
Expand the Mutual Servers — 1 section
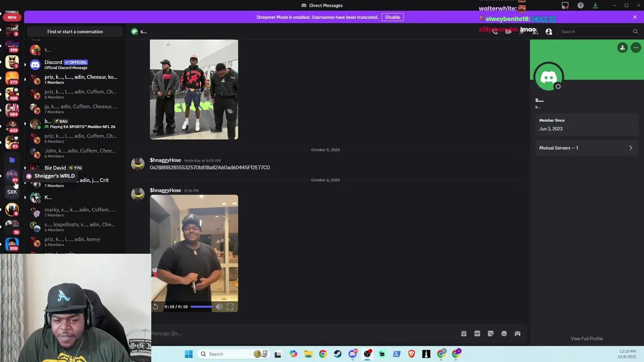(x=586, y=148)
